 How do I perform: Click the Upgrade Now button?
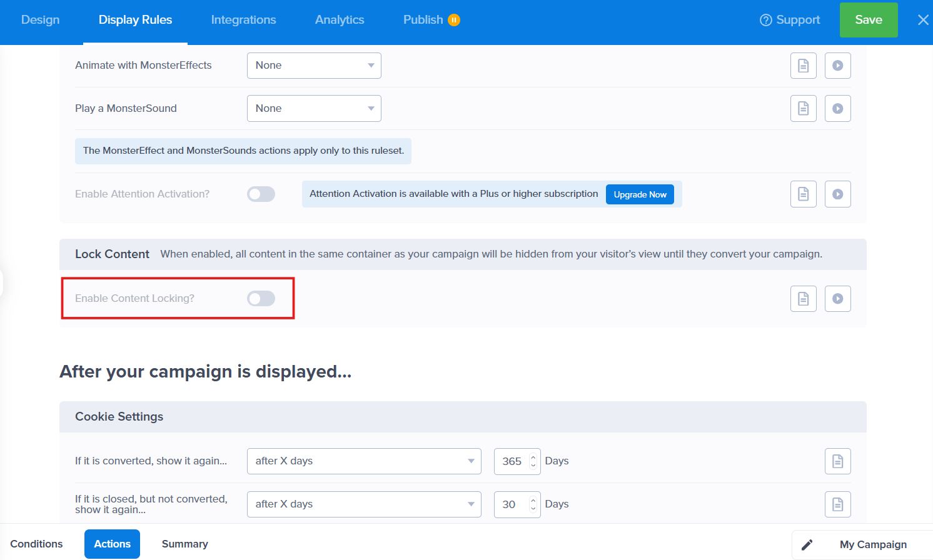pos(640,194)
